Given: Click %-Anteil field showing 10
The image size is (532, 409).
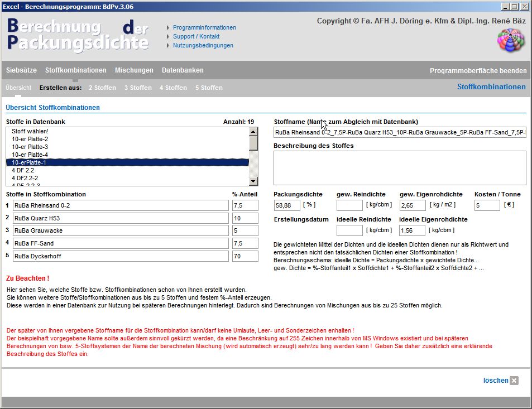Looking at the screenshot, I should tap(245, 218).
